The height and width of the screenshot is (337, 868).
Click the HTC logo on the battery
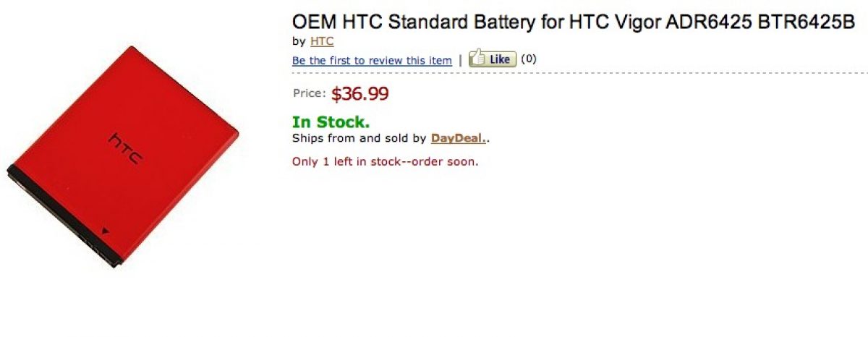tap(126, 147)
